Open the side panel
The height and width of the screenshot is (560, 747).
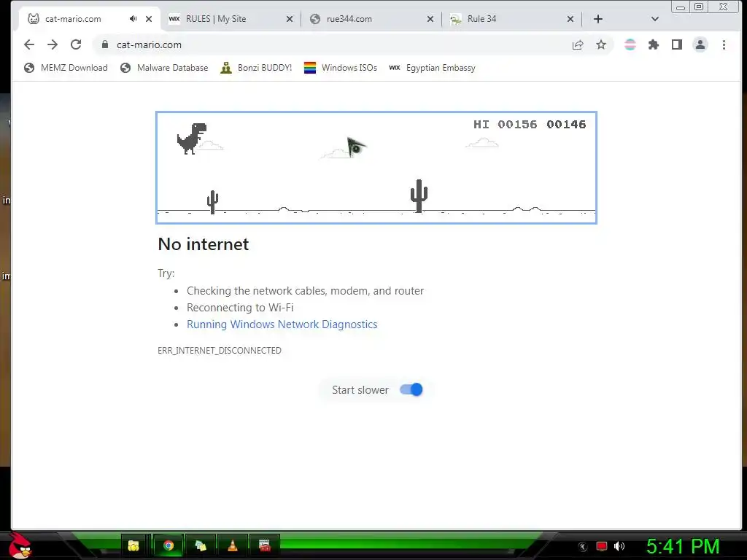point(677,44)
